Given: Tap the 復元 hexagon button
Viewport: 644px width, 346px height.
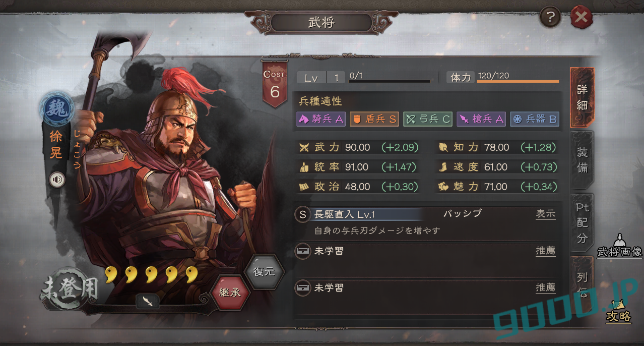Looking at the screenshot, I should tap(264, 271).
